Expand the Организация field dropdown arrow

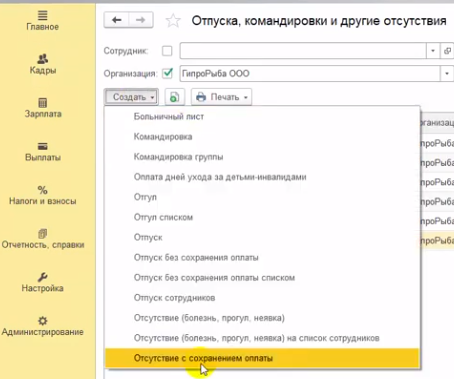(447, 74)
